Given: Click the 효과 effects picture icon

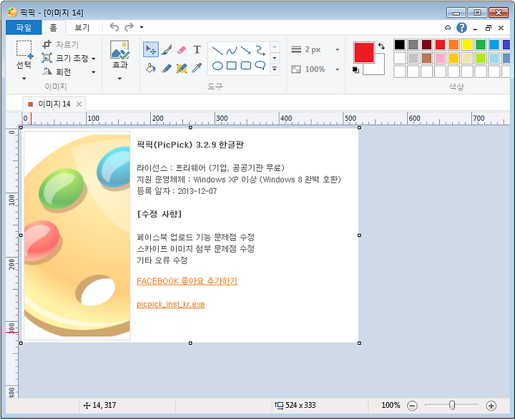Looking at the screenshot, I should pyautogui.click(x=120, y=49).
